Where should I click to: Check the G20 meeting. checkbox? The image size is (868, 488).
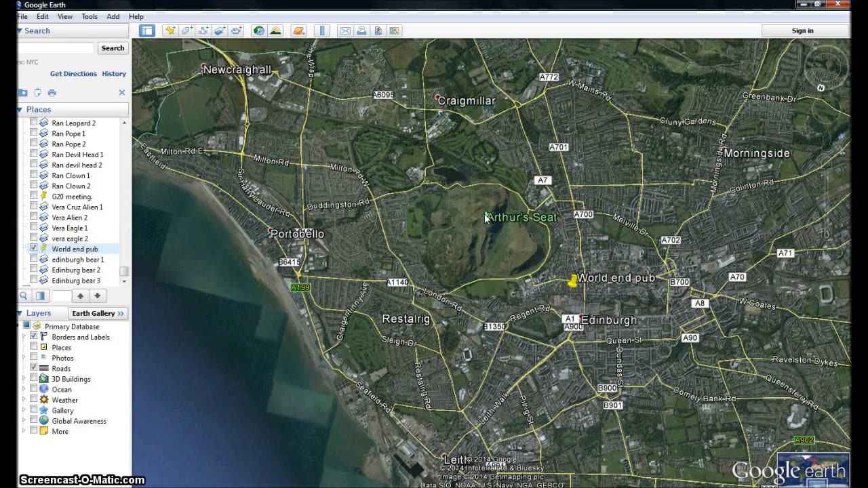pos(33,197)
